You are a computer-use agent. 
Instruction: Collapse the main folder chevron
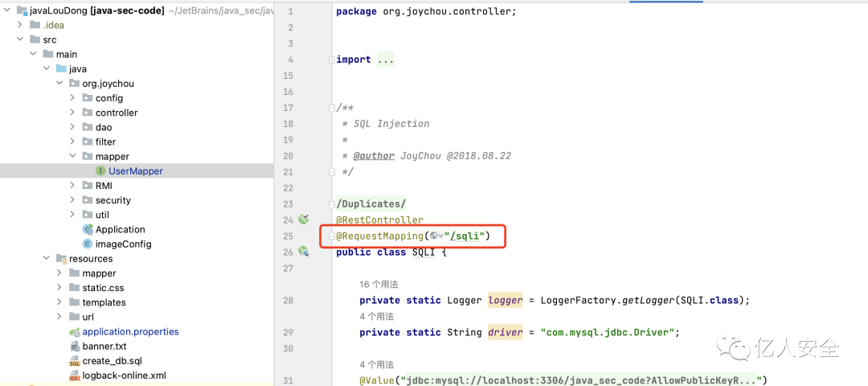[33, 54]
